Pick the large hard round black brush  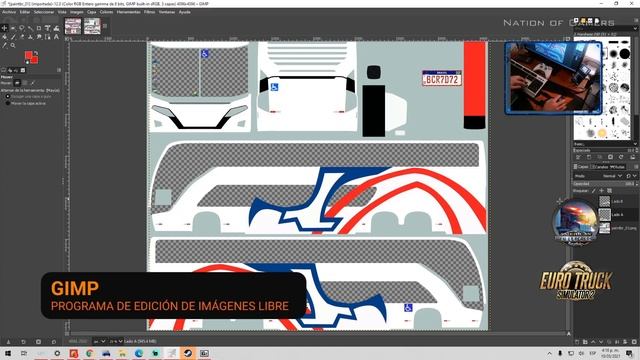[625, 53]
